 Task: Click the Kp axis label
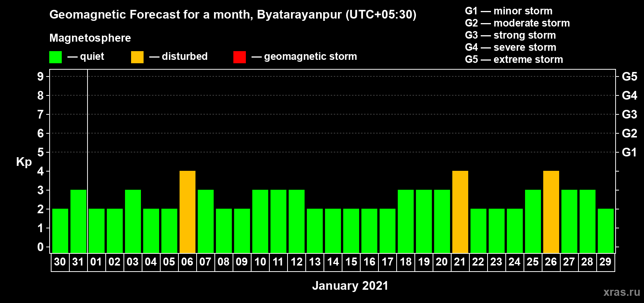(24, 162)
